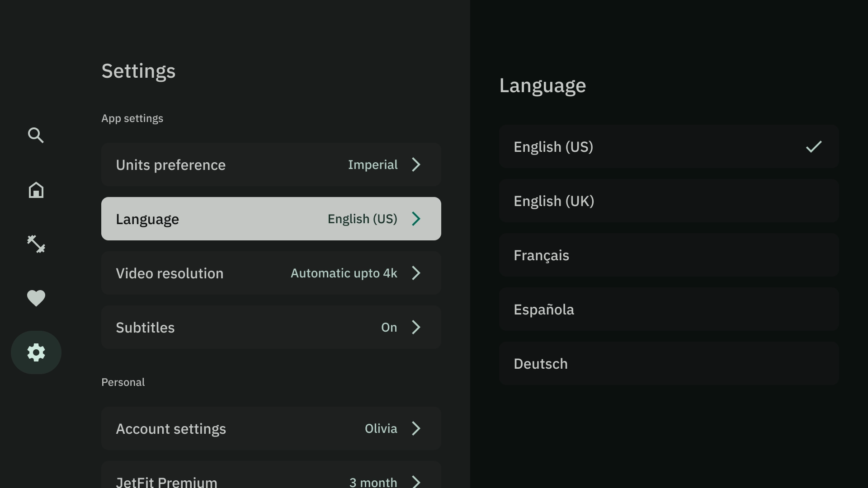Click the Language setting row
The height and width of the screenshot is (488, 868).
271,219
